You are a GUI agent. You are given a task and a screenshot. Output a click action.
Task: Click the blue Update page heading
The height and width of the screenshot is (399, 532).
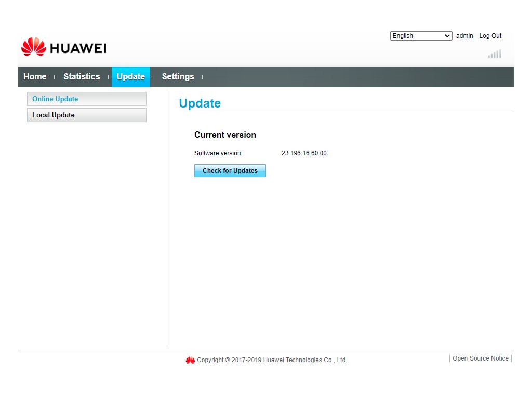pyautogui.click(x=199, y=103)
